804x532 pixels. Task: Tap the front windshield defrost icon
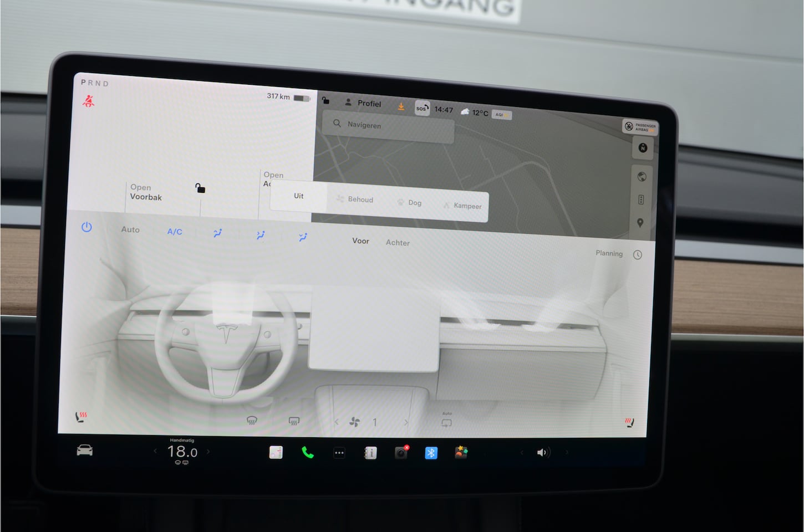tap(252, 421)
